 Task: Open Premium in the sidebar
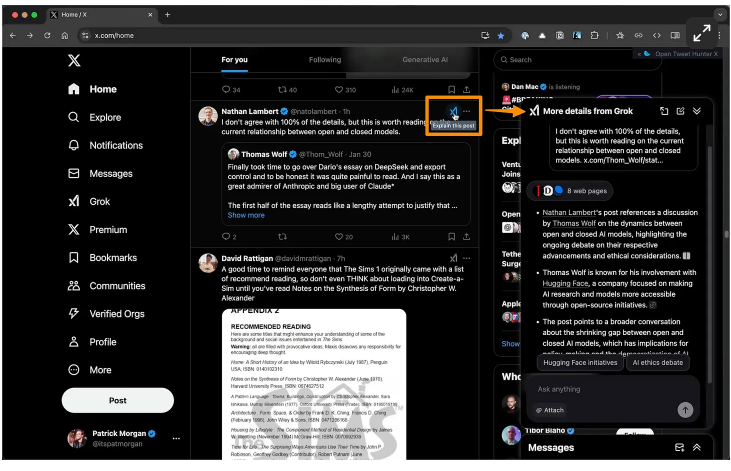coord(97,229)
